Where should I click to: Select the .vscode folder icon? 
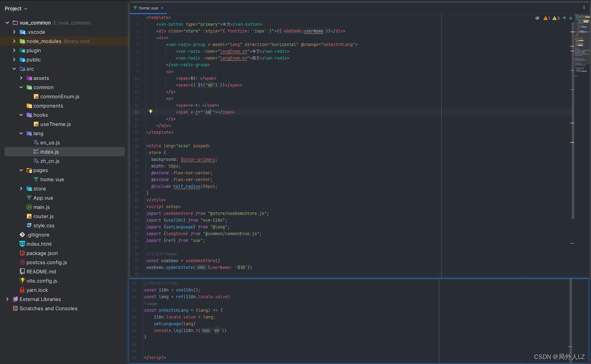(22, 32)
